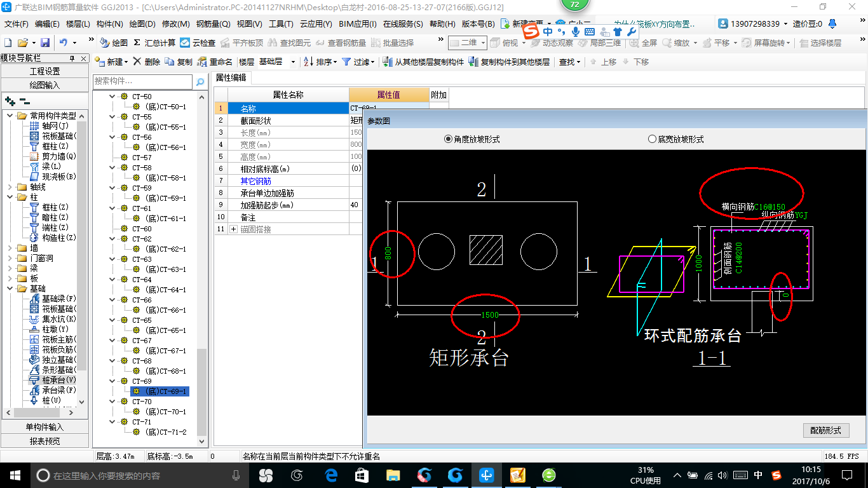The width and height of the screenshot is (868, 488).
Task: Select 独立基础 tree item
Action: (51, 360)
